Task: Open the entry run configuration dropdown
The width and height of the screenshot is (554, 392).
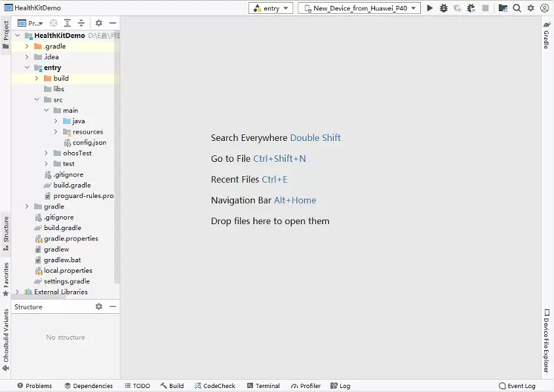Action: (x=271, y=9)
